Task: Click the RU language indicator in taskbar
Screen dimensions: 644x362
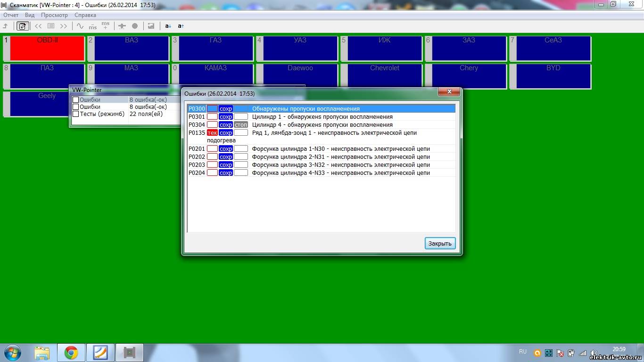Action: click(522, 352)
